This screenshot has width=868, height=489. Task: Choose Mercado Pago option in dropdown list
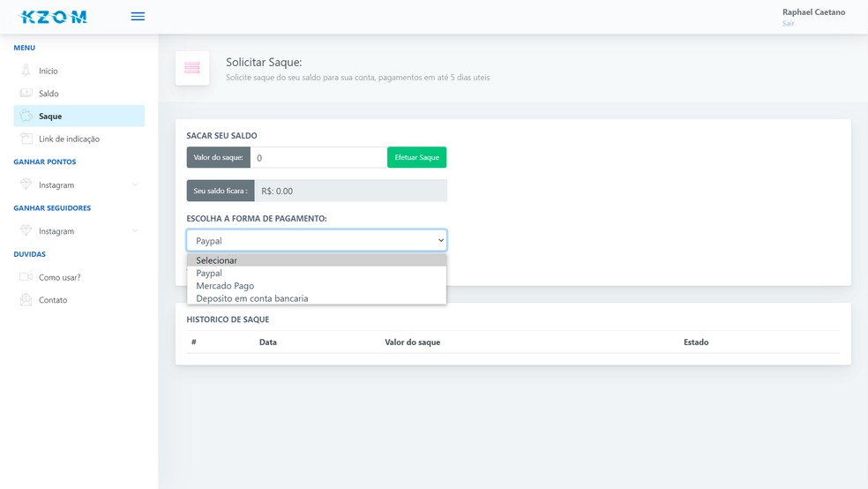317,286
